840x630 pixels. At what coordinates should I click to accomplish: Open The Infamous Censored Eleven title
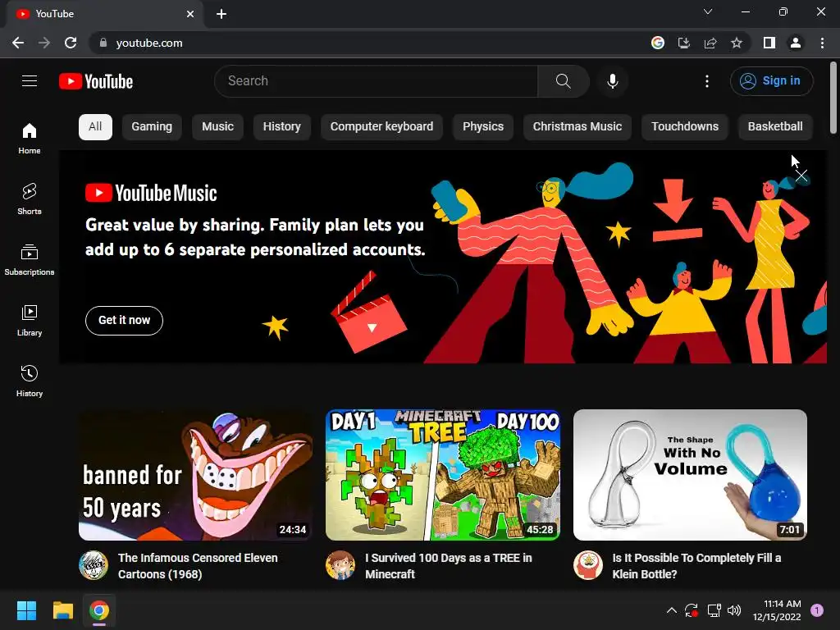[x=198, y=566]
